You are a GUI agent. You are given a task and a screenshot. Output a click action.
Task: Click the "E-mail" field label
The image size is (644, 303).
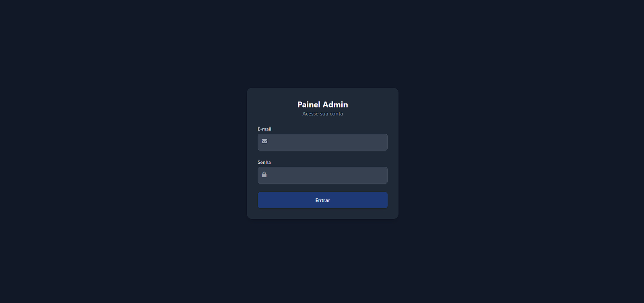pos(264,129)
